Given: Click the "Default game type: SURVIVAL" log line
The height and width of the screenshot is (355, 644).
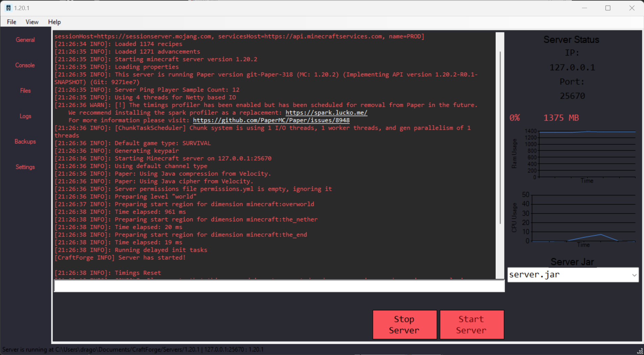Looking at the screenshot, I should click(x=133, y=143).
